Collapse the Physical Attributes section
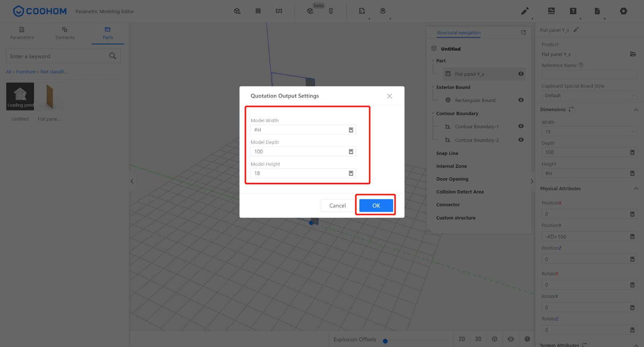 pyautogui.click(x=636, y=189)
